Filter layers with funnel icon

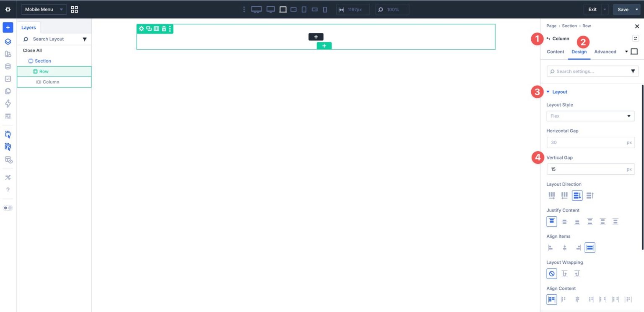[x=85, y=39]
